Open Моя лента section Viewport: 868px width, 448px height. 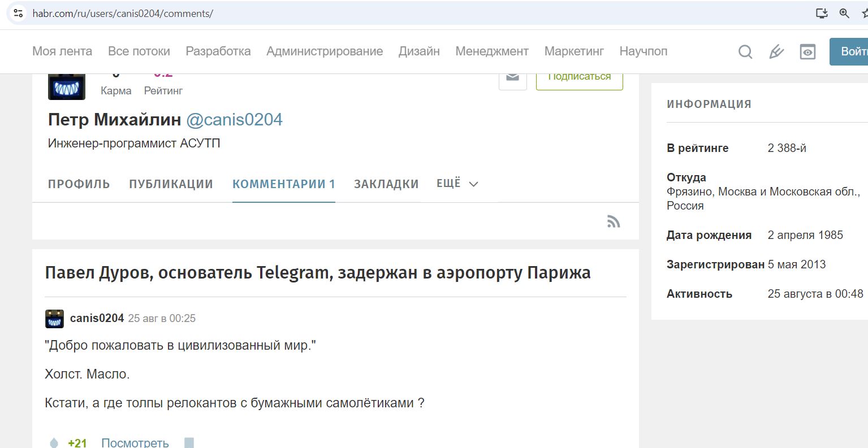(62, 51)
